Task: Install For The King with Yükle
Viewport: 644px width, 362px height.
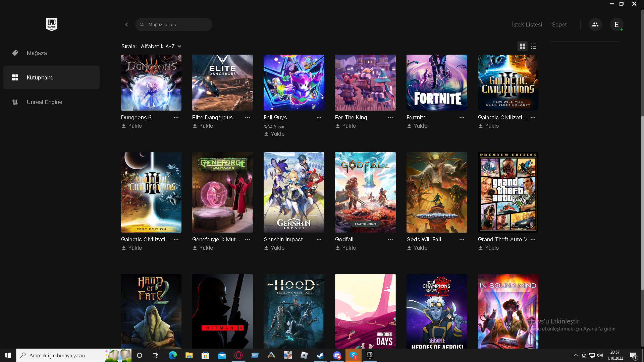Action: 345,126
